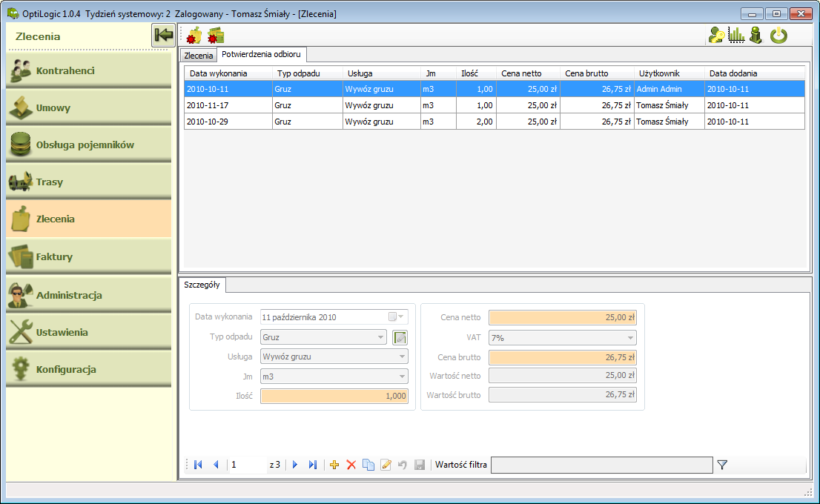This screenshot has height=504, width=820.
Task: Click the Ilość quantity field
Action: pyautogui.click(x=334, y=396)
